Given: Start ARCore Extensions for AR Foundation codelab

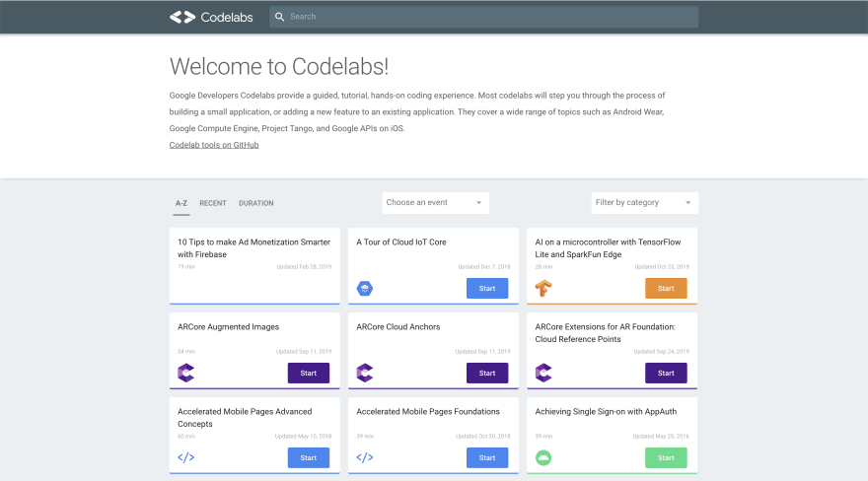Looking at the screenshot, I should pos(666,373).
